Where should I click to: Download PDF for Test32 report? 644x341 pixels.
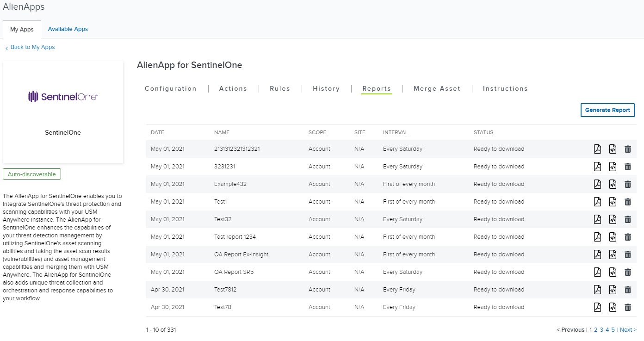click(597, 219)
